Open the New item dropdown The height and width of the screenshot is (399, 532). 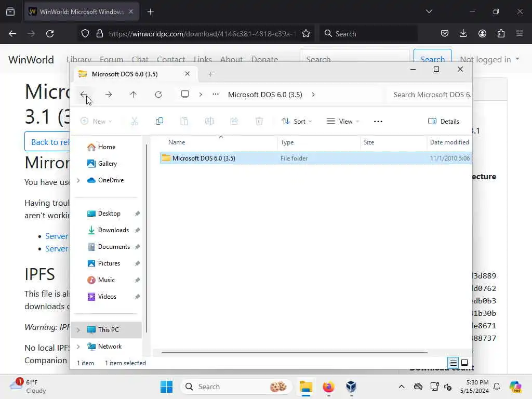pos(96,121)
